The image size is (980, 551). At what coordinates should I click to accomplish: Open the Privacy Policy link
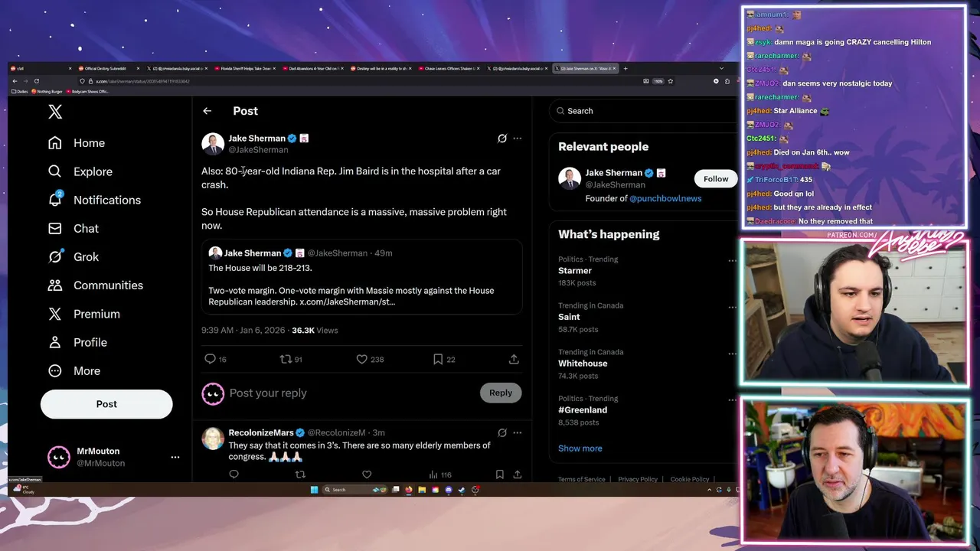[x=638, y=479]
